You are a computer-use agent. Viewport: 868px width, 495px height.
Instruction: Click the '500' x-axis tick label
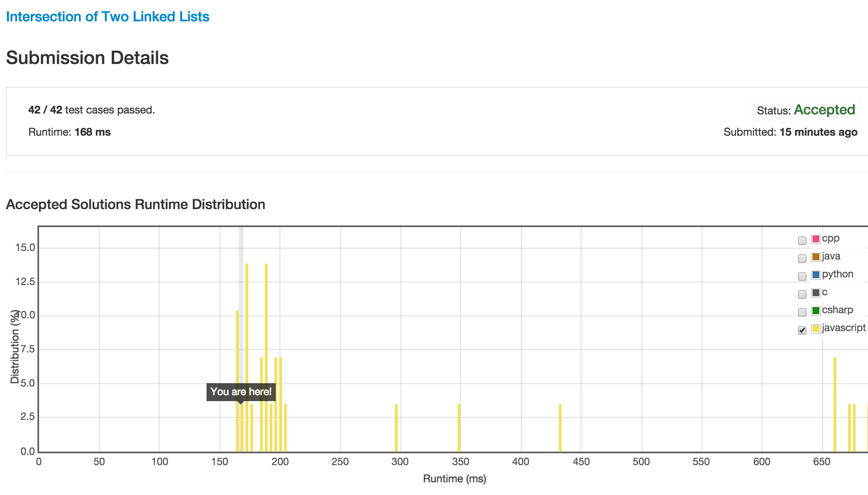pyautogui.click(x=641, y=462)
